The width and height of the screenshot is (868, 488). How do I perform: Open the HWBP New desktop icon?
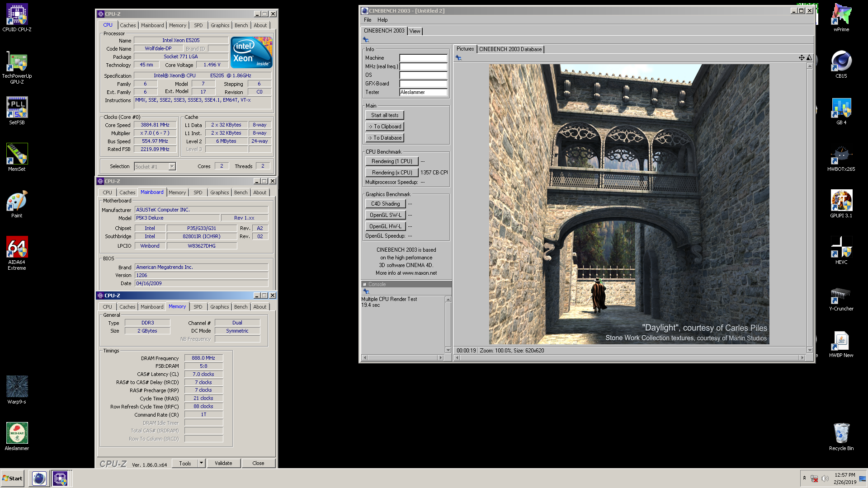tap(841, 344)
